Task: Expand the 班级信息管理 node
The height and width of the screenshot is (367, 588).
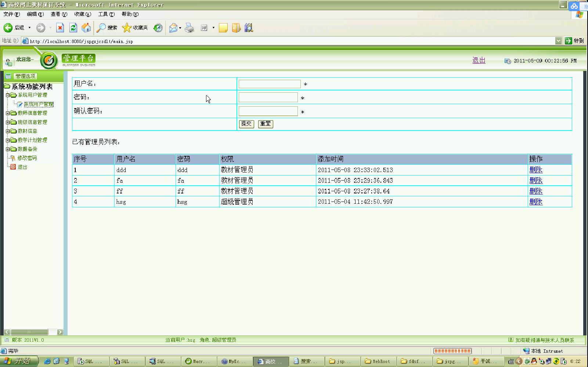Action: click(7, 122)
